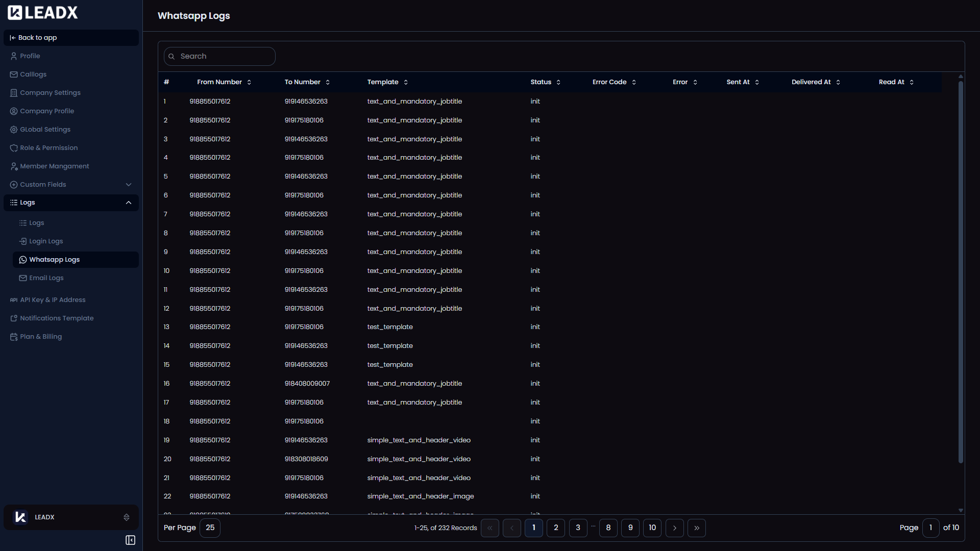This screenshot has width=980, height=551.
Task: Open the Per Page dropdown
Action: 209,528
